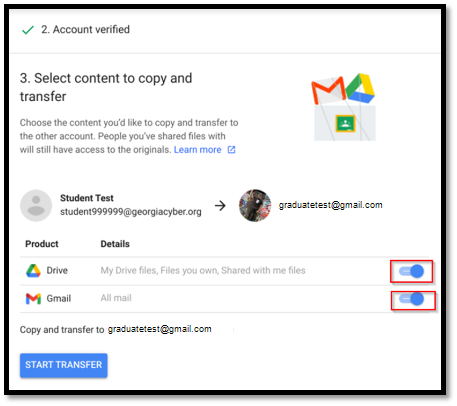This screenshot has height=406, width=457.
Task: Click the graduatetest profile photo
Action: (x=255, y=206)
